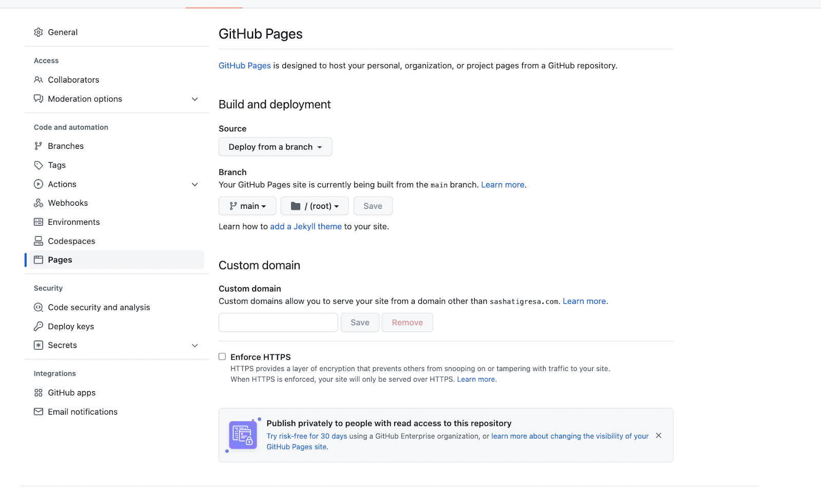
Task: Open the GitHub apps settings page
Action: (x=72, y=393)
